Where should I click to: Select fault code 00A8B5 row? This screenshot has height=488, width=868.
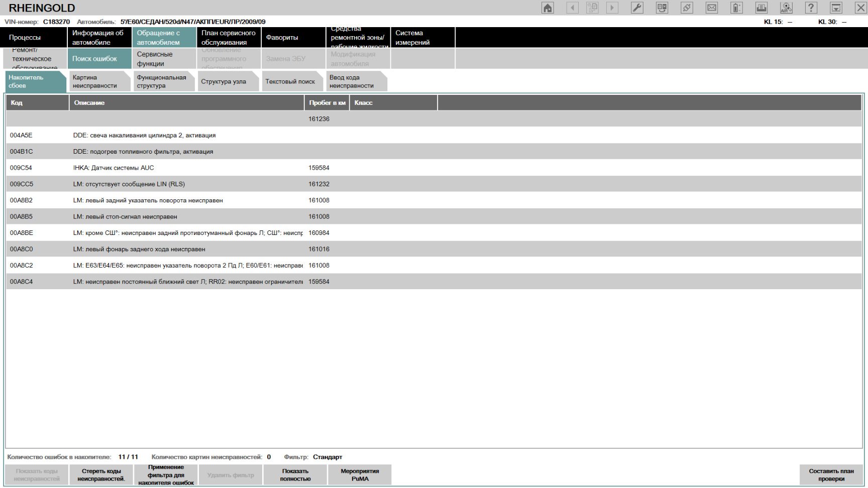tap(434, 217)
